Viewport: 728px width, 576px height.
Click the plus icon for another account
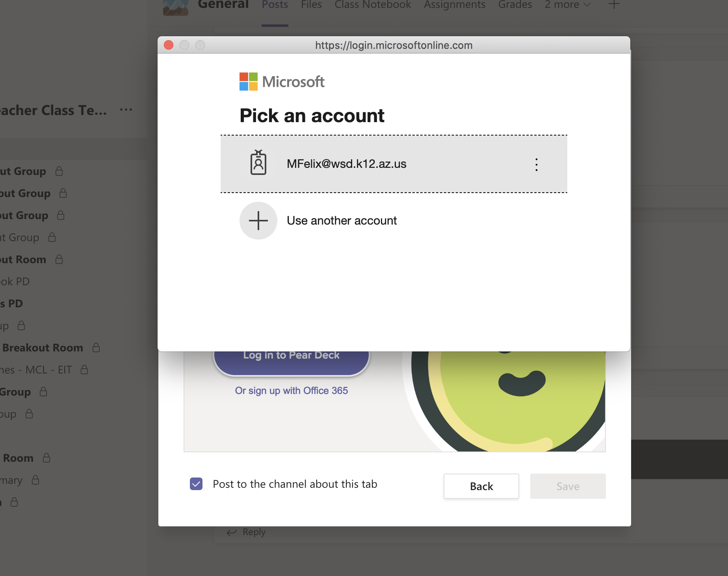pos(258,221)
